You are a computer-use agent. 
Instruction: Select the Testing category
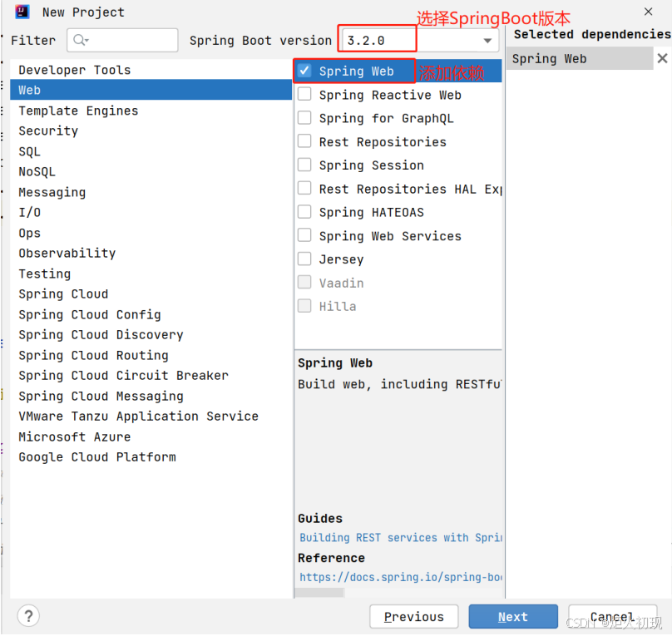click(151, 274)
